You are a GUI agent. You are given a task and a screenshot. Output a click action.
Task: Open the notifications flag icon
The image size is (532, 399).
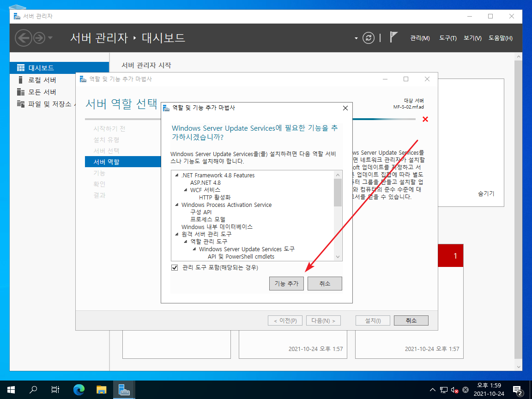click(x=393, y=37)
